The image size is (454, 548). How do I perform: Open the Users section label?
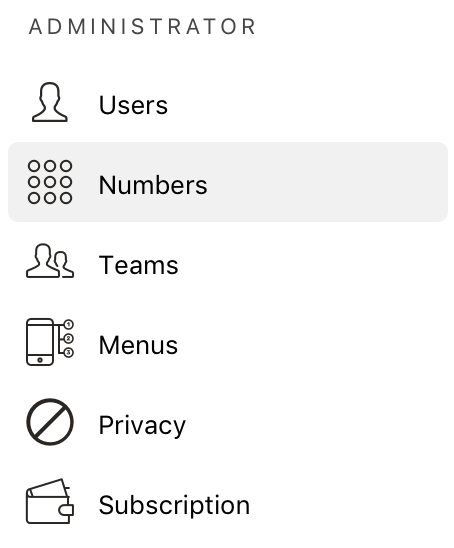[133, 105]
